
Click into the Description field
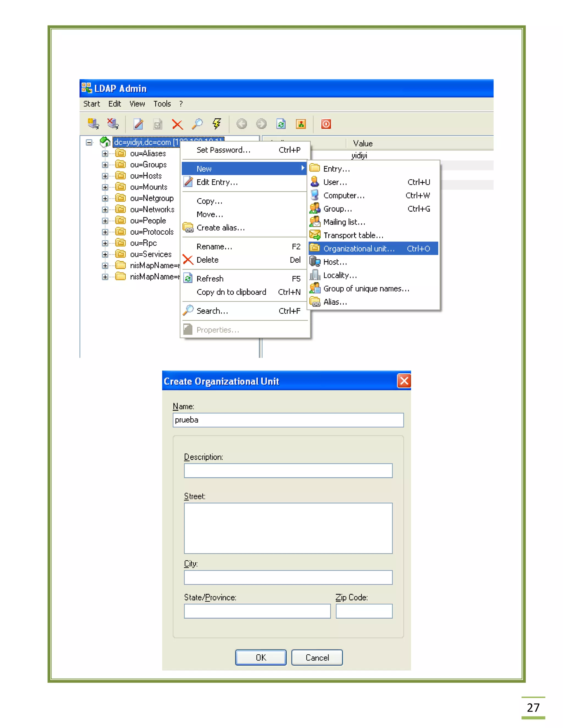pyautogui.click(x=288, y=471)
